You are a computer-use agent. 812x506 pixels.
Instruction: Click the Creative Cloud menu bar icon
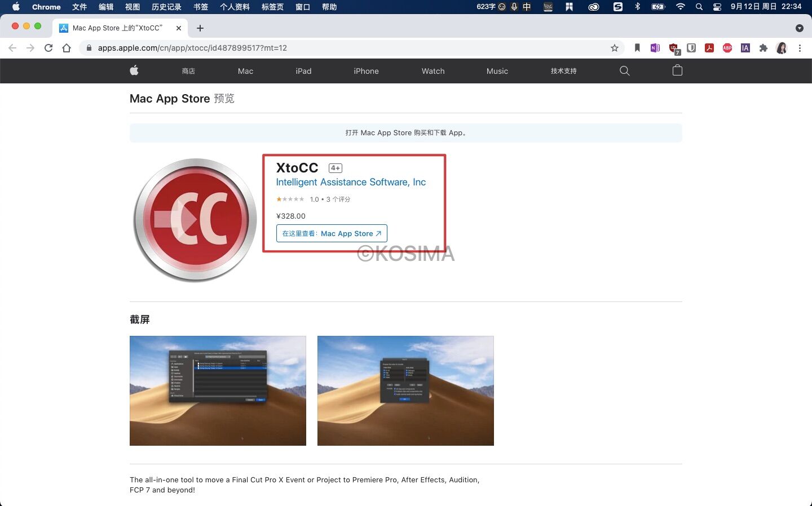click(594, 7)
